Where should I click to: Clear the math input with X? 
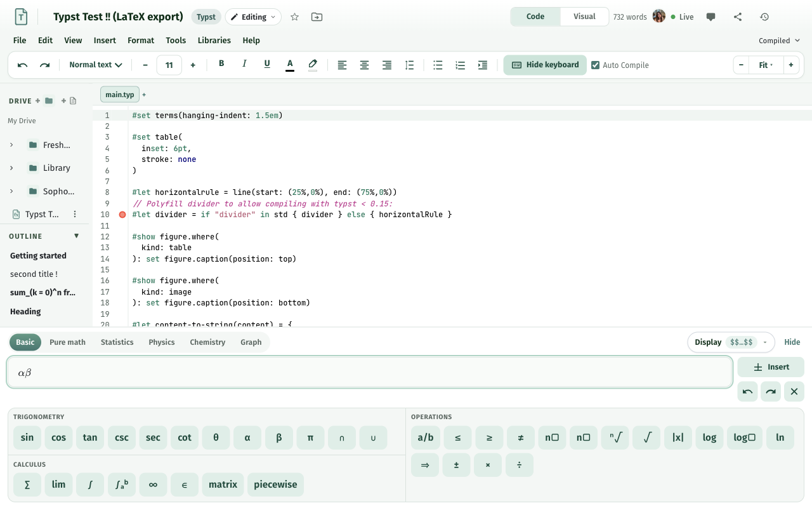point(794,392)
